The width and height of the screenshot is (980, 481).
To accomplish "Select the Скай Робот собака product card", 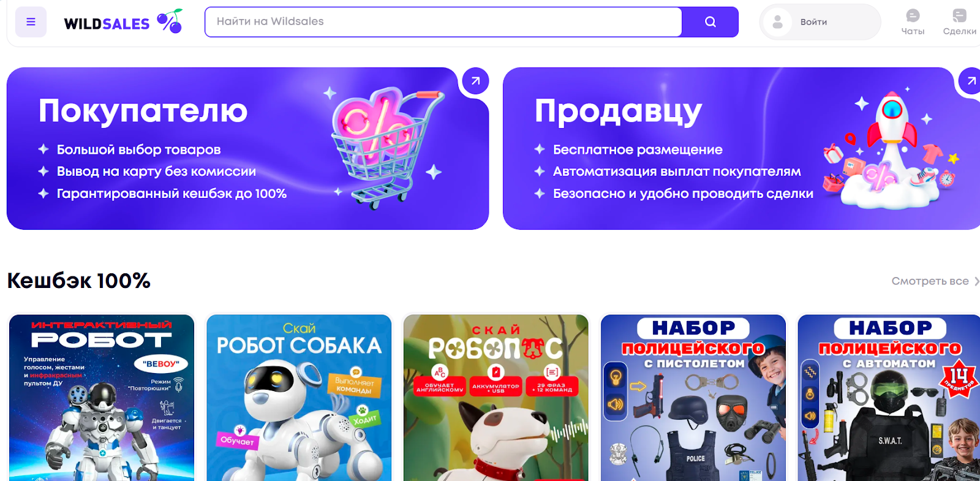I will coord(299,398).
